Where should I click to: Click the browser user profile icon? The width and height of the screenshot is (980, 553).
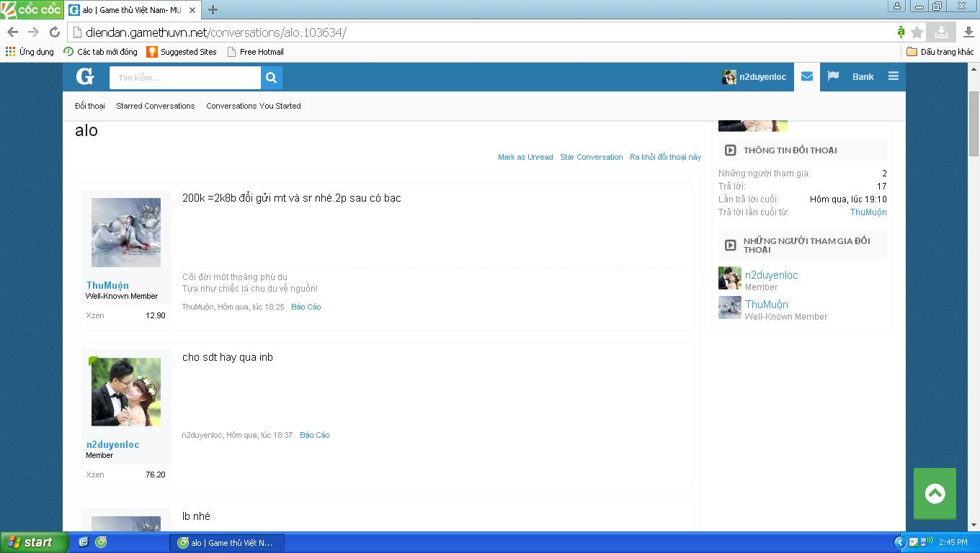(x=896, y=6)
